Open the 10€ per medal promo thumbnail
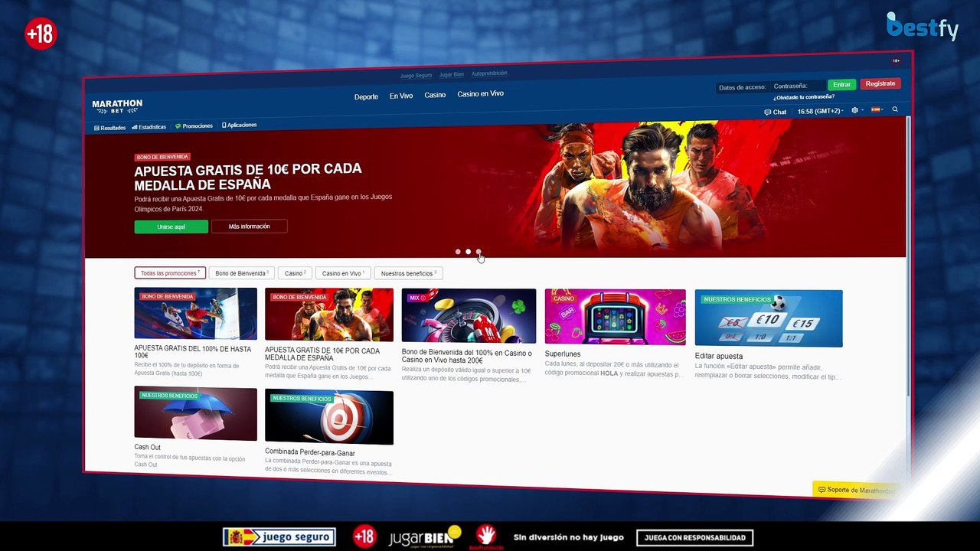The height and width of the screenshot is (551, 980). [x=329, y=315]
